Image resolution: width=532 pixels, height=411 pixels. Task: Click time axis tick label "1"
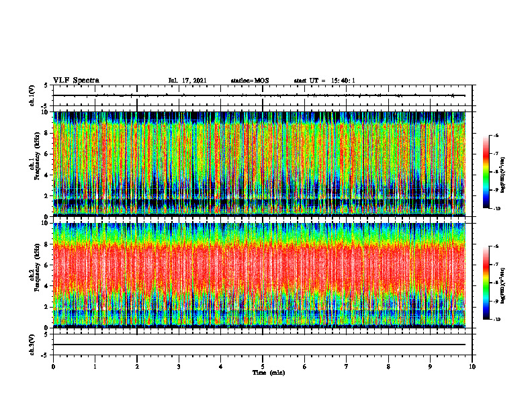pos(95,367)
